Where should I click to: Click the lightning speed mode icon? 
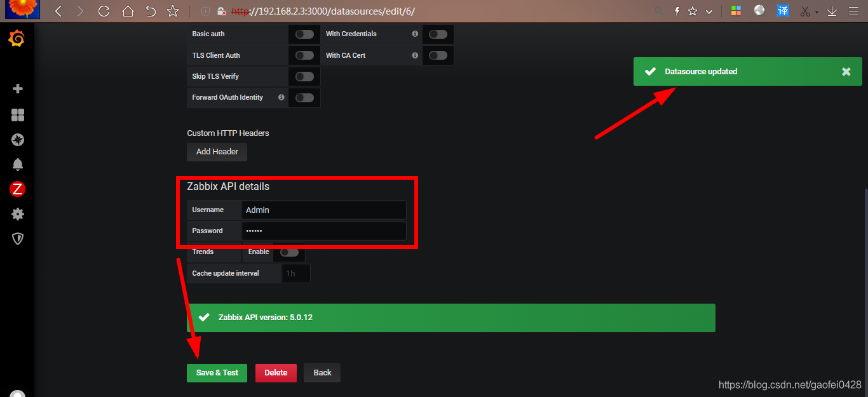[x=677, y=11]
